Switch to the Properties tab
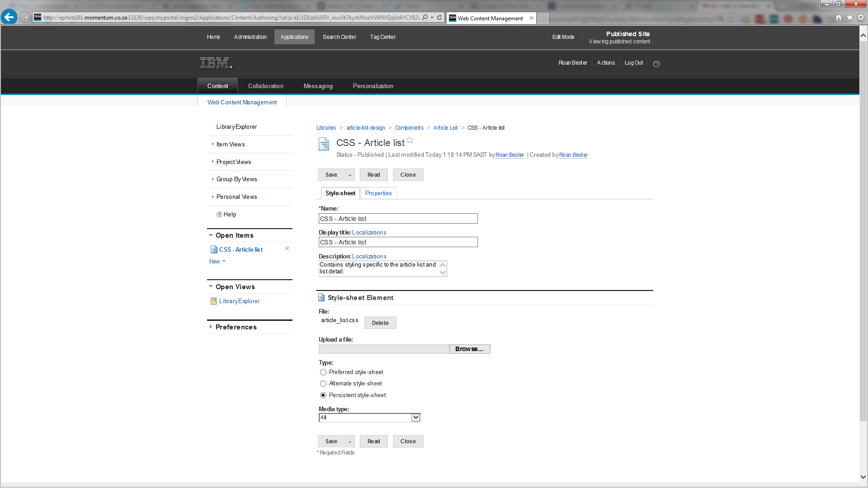The height and width of the screenshot is (488, 868). point(378,193)
